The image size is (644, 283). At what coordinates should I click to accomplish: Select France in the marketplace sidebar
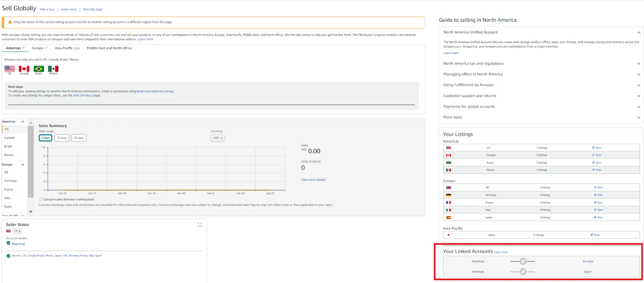click(9, 189)
